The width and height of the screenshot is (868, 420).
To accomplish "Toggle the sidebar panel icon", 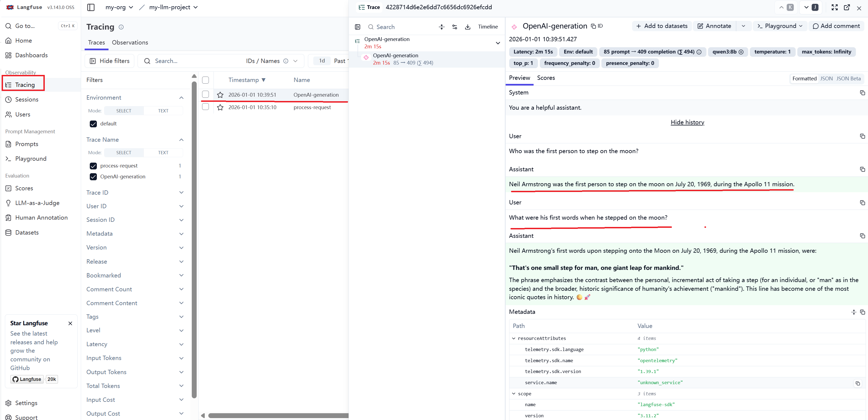I will 91,7.
